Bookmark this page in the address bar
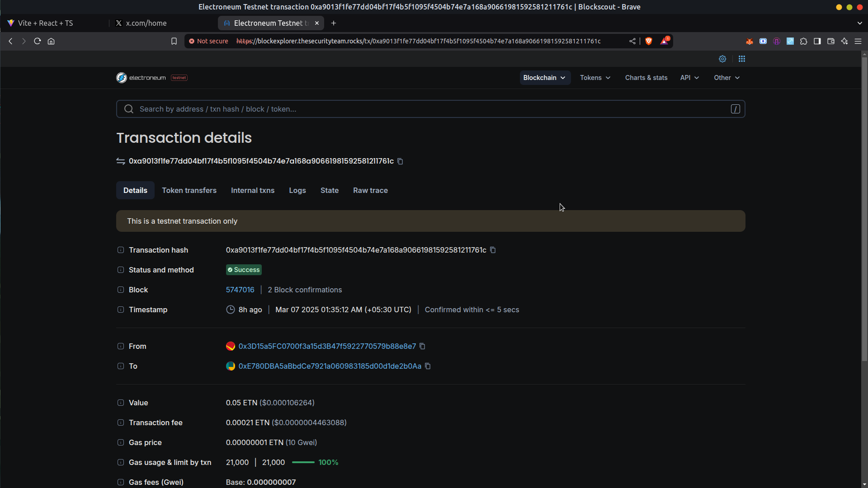 [x=174, y=41]
